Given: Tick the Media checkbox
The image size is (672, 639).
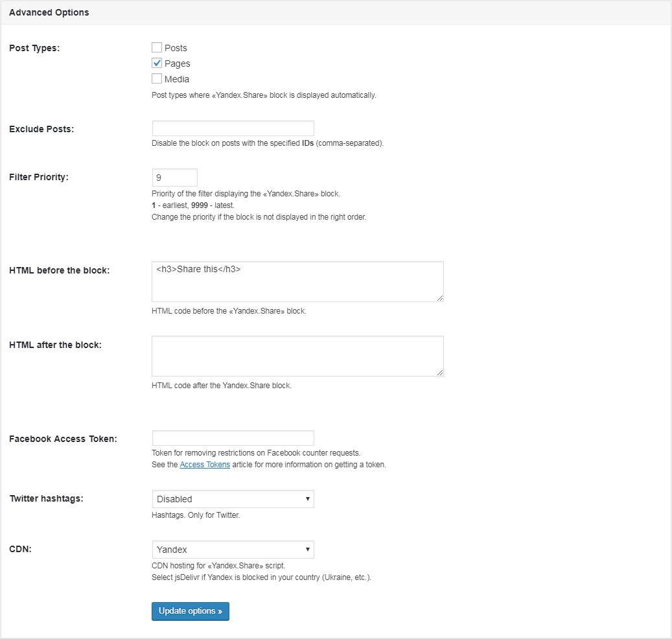Looking at the screenshot, I should (x=157, y=79).
